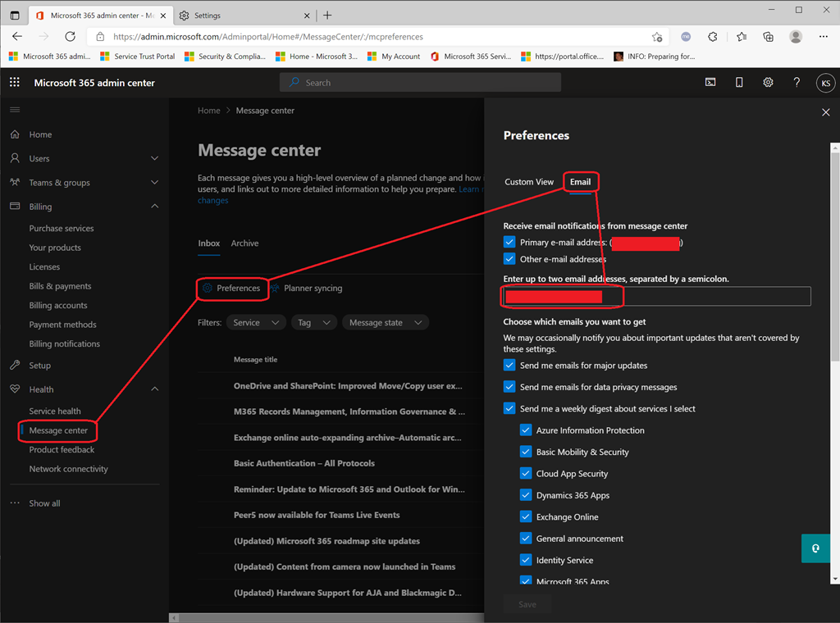Open Service health in navigation
Screen dimensions: 840x623
55,412
